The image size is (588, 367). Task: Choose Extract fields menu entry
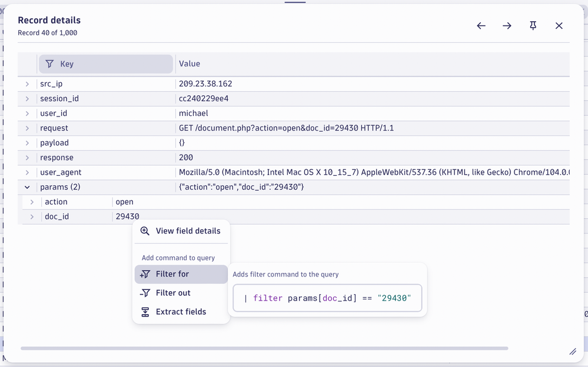coord(181,312)
